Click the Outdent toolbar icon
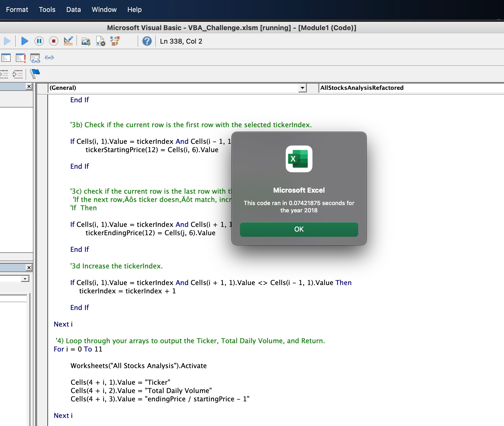The height and width of the screenshot is (426, 504). coord(18,74)
